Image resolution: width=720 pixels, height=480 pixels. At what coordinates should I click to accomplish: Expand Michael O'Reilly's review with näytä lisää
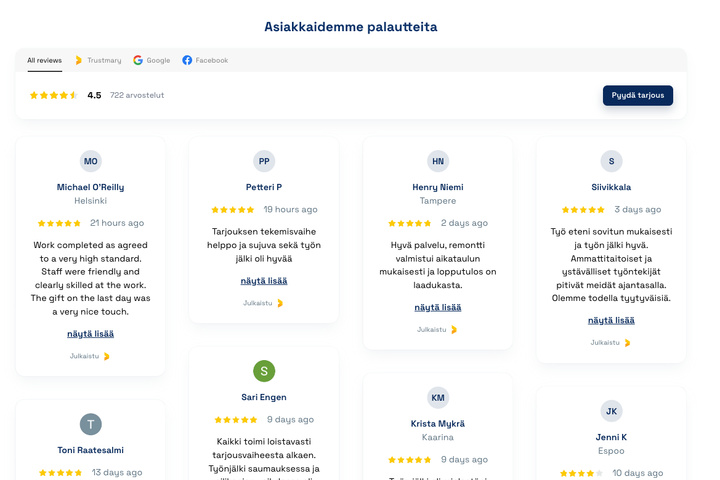[x=90, y=334]
